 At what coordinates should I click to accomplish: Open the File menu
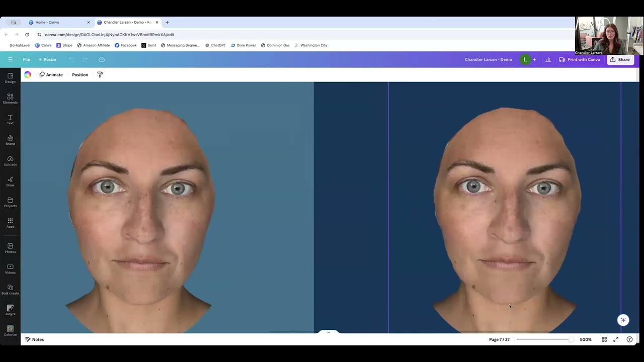coord(26,59)
